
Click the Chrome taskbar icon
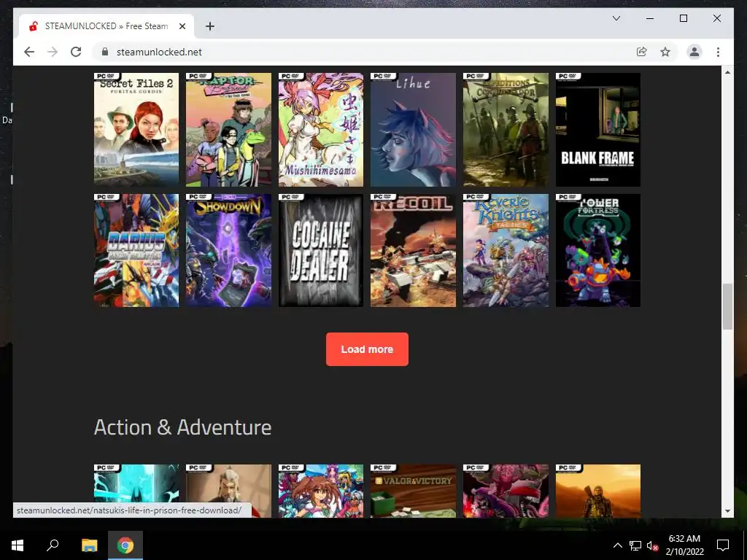point(125,545)
